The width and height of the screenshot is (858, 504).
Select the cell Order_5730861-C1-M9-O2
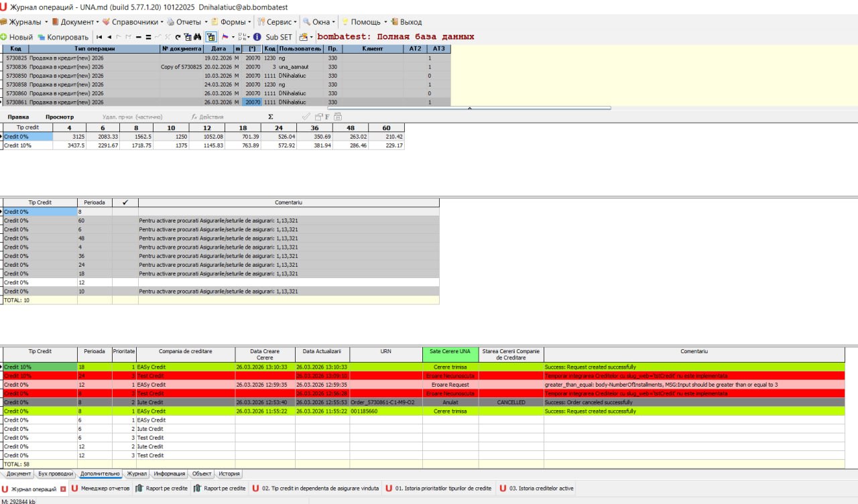385,402
